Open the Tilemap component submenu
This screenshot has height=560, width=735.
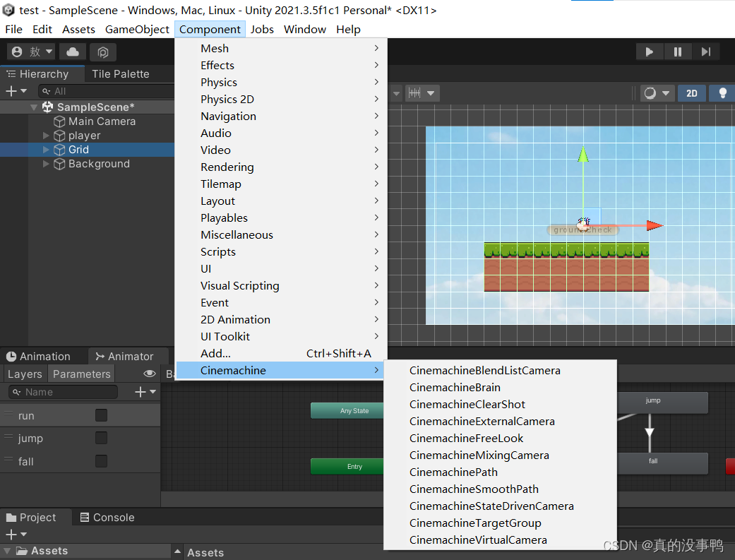pyautogui.click(x=281, y=184)
